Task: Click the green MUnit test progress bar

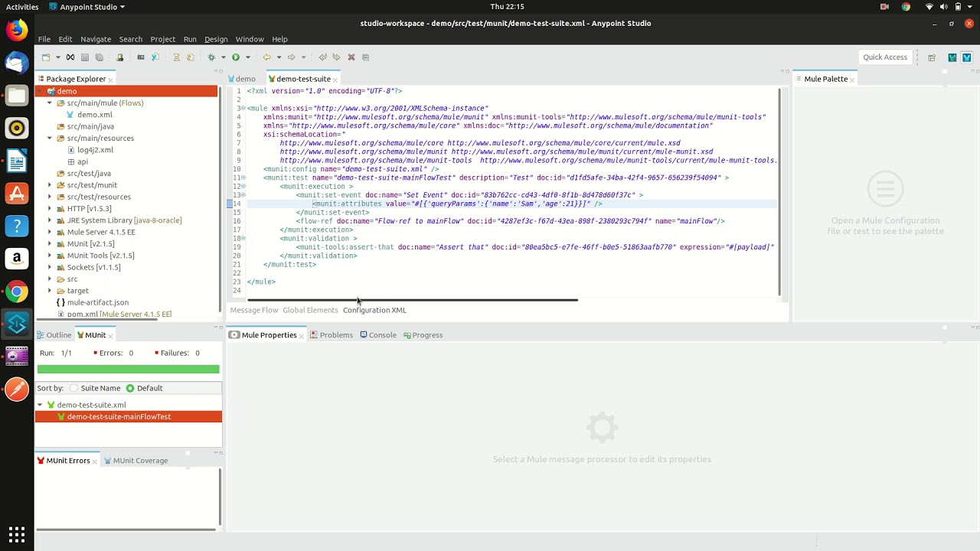Action: click(128, 370)
